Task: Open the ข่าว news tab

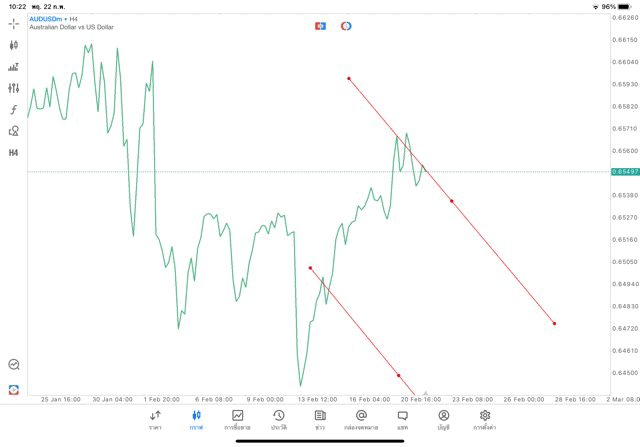Action: pos(319,420)
